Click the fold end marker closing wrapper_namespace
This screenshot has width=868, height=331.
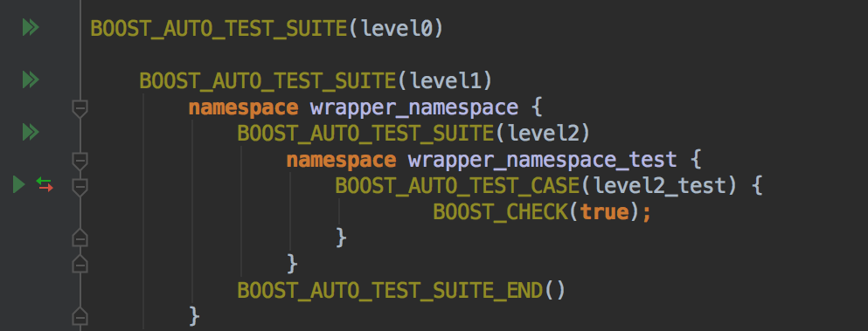[80, 316]
